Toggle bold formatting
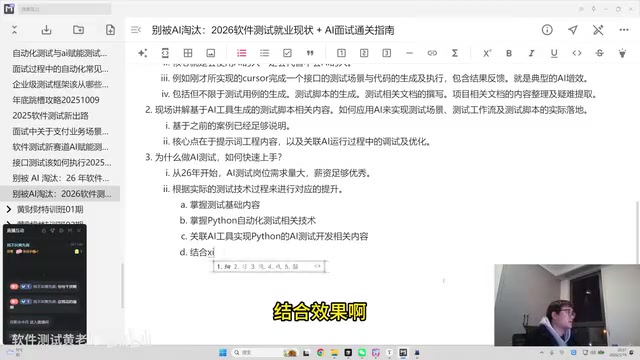Image resolution: width=640 pixels, height=360 pixels. (x=509, y=53)
